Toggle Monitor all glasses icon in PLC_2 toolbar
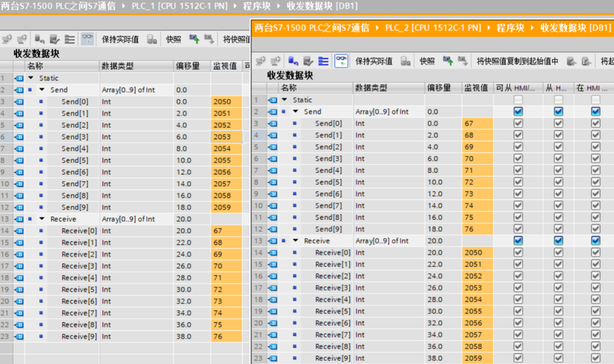Image resolution: width=614 pixels, height=364 pixels. point(341,61)
